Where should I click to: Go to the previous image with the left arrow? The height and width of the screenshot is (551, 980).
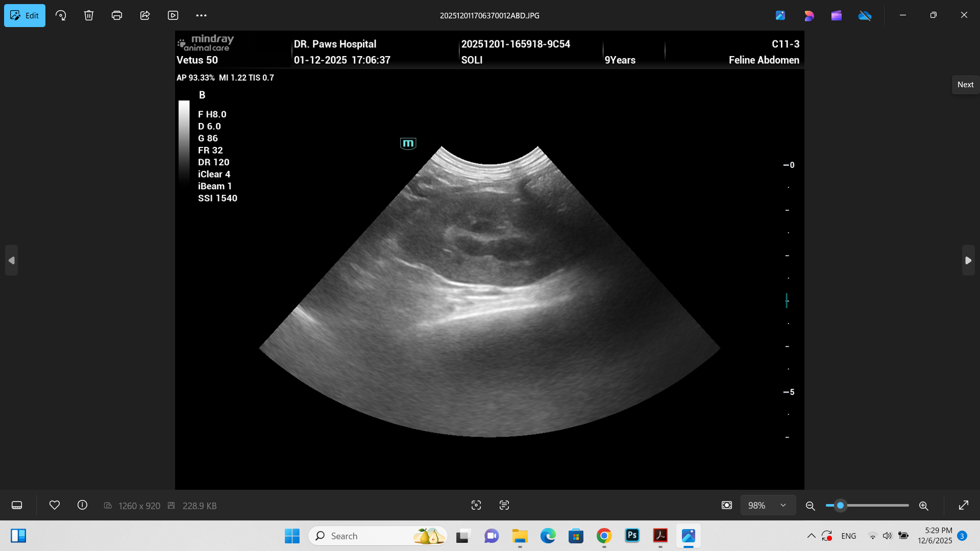(x=11, y=260)
